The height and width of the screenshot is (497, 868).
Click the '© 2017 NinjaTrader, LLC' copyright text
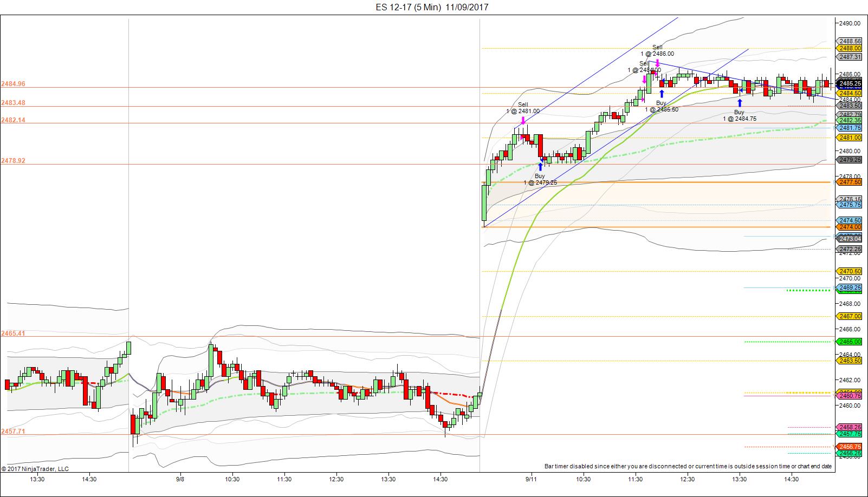click(x=35, y=469)
